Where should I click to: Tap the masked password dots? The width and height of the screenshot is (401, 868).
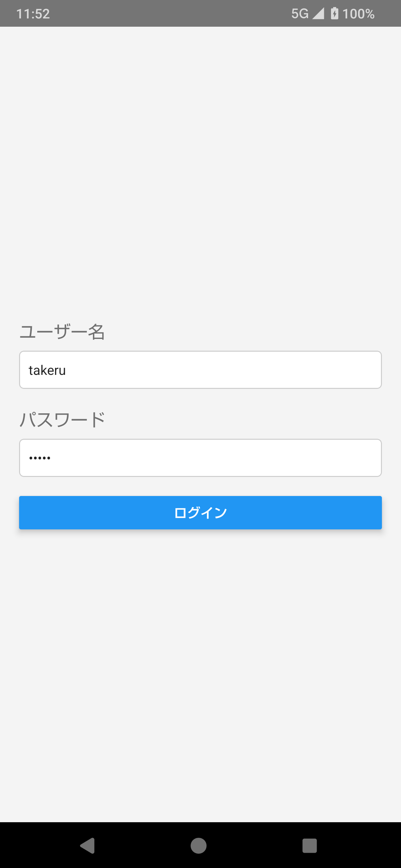pos(39,458)
